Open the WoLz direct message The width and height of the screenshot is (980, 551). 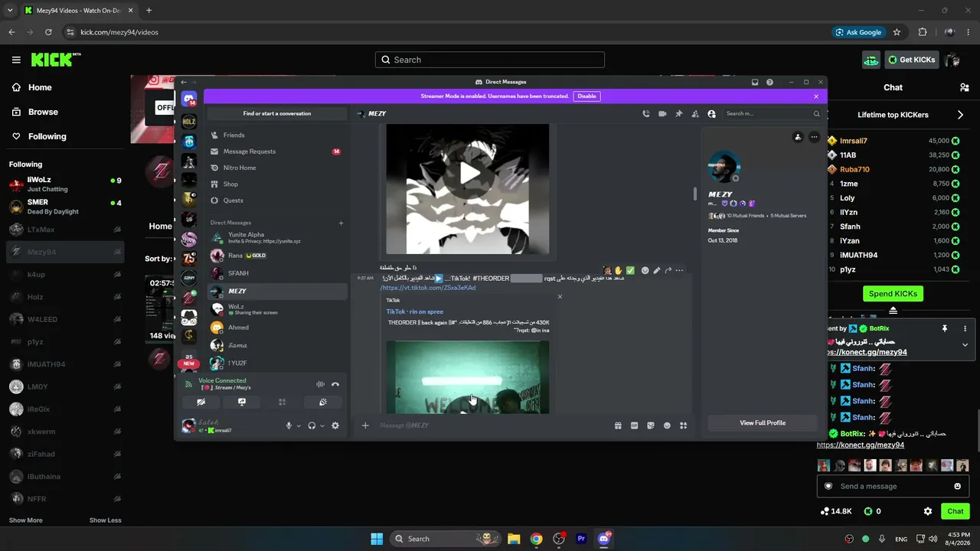(x=277, y=309)
